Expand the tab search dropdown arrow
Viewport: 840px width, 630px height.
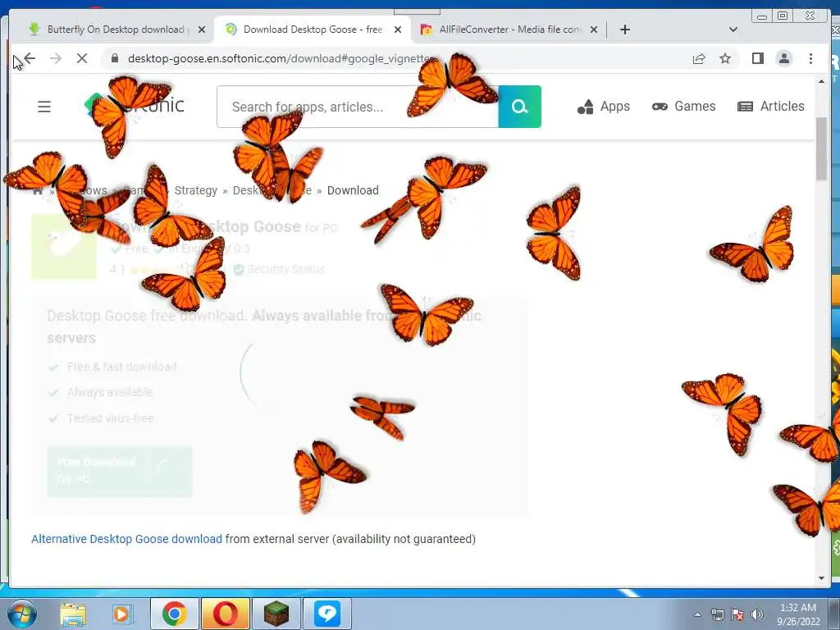tap(733, 30)
